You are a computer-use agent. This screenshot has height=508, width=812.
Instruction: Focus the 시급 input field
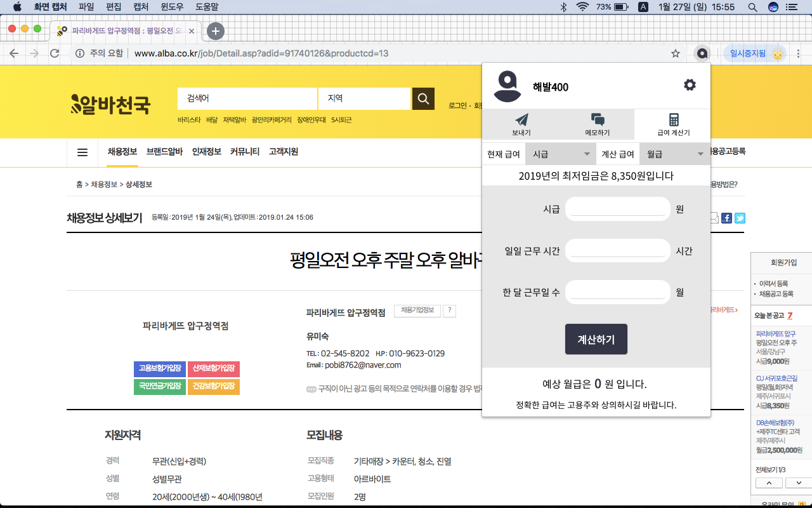617,209
